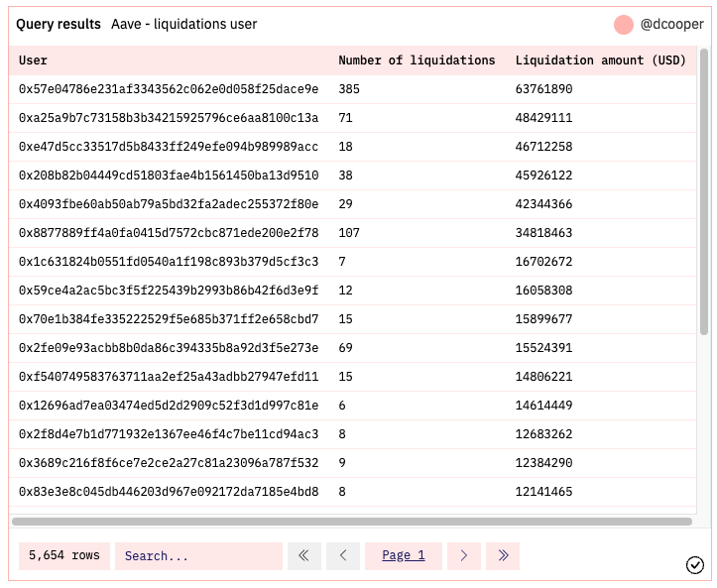Image resolution: width=717 pixels, height=588 pixels.
Task: Select address 0x83e3e8c045db446203d967e092172da7185e4bd8
Action: click(x=169, y=493)
